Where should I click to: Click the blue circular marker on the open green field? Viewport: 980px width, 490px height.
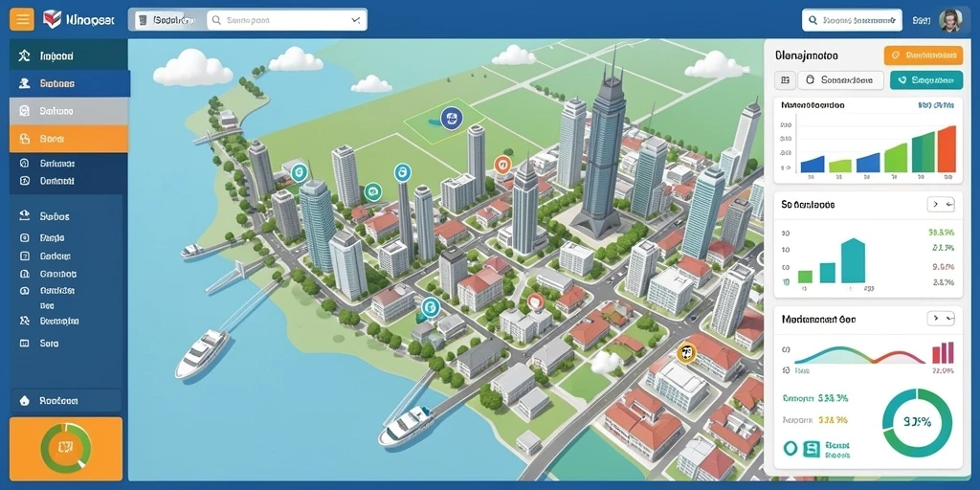(452, 118)
